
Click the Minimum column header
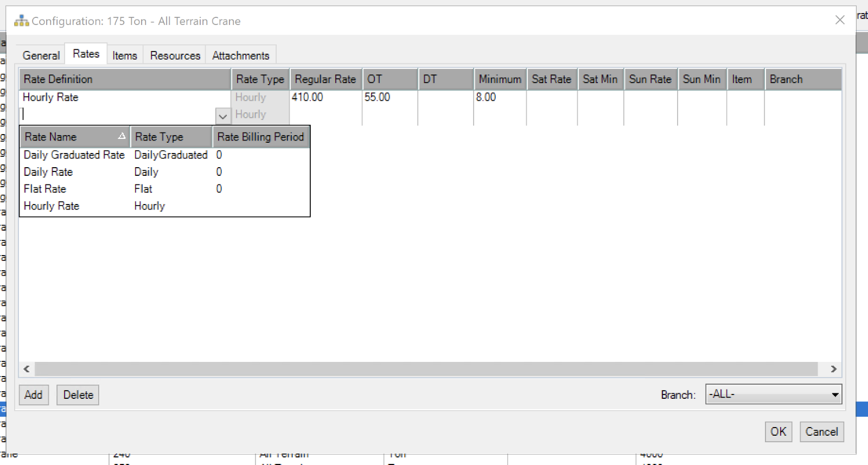click(x=500, y=79)
